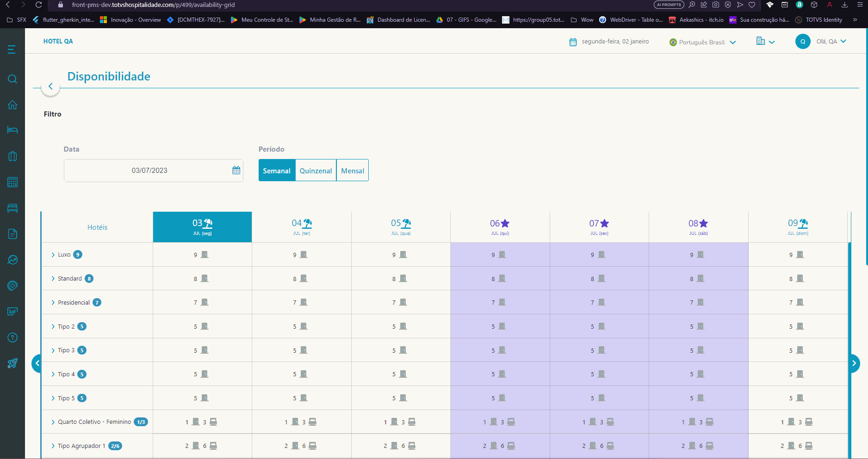Select the 04 JUL (ter) column header
The image size is (868, 459).
click(x=302, y=227)
